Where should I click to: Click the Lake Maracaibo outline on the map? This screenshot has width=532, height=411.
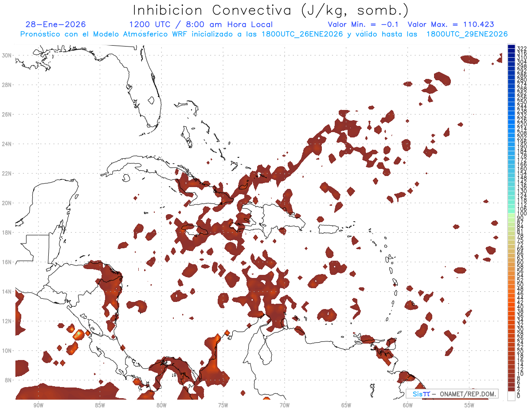pyautogui.click(x=266, y=352)
